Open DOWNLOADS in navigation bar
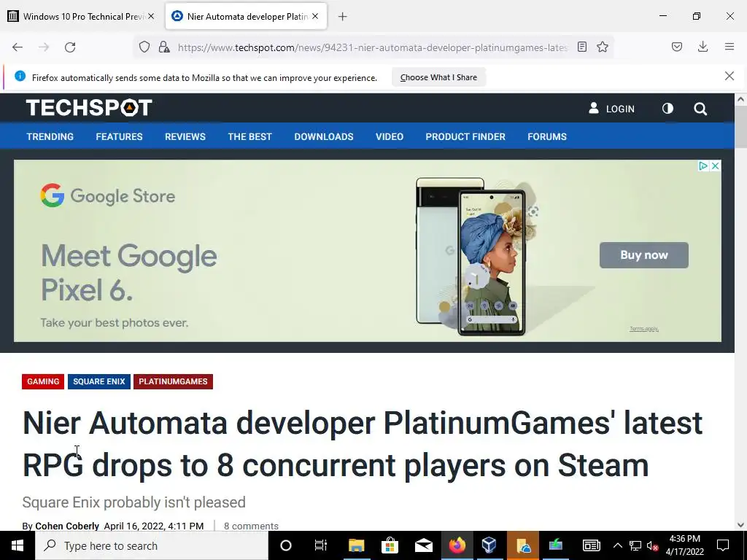The height and width of the screenshot is (560, 747). (324, 136)
